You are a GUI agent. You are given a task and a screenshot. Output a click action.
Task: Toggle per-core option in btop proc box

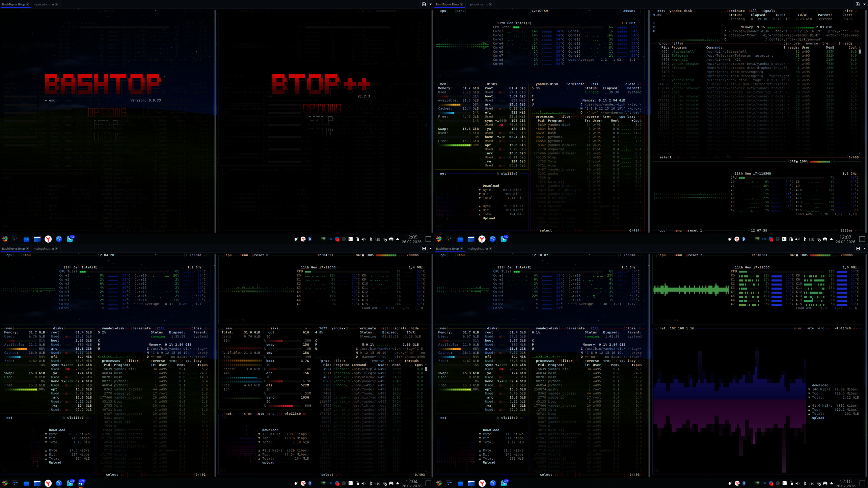point(792,43)
